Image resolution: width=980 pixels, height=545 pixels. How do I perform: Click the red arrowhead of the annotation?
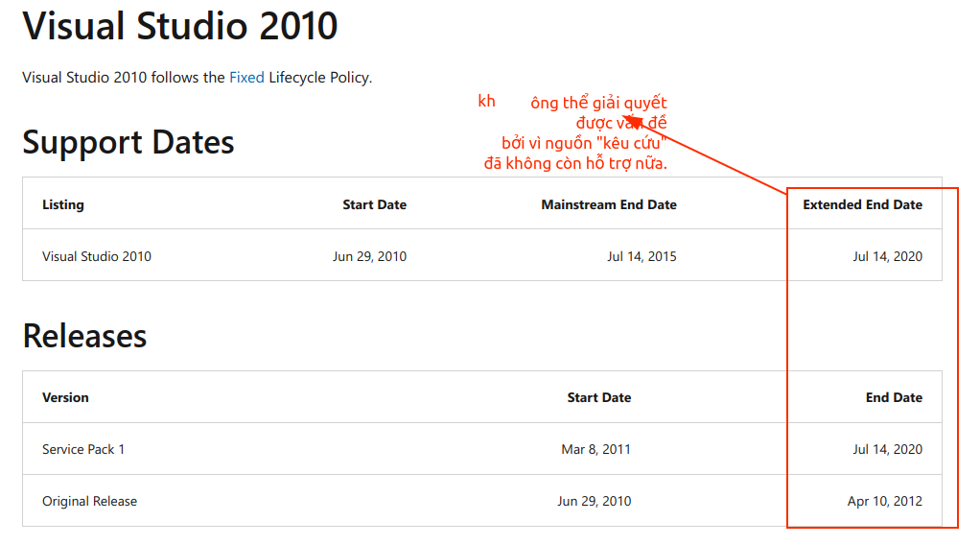(x=633, y=120)
